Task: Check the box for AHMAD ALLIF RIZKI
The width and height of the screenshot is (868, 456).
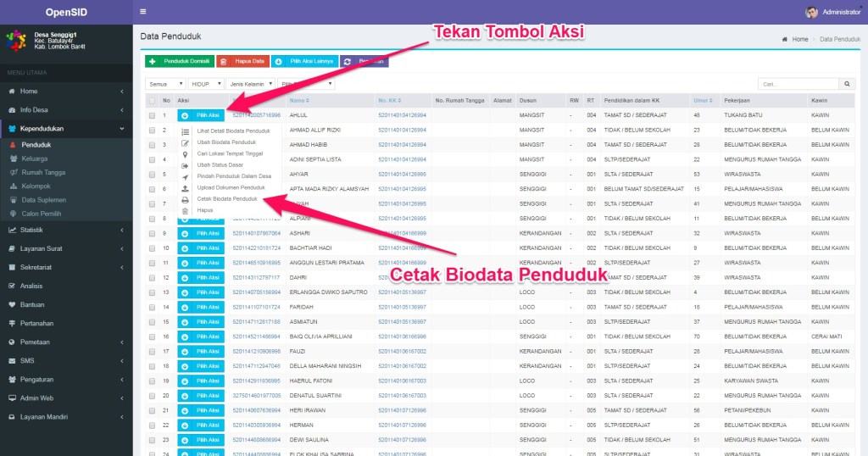Action: click(x=152, y=131)
